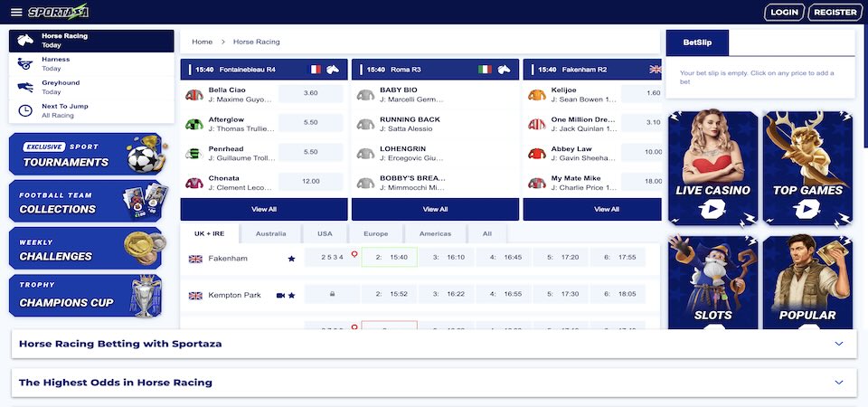Expand Horse Racing Betting with Sportaza section
The height and width of the screenshot is (407, 868).
434,344
